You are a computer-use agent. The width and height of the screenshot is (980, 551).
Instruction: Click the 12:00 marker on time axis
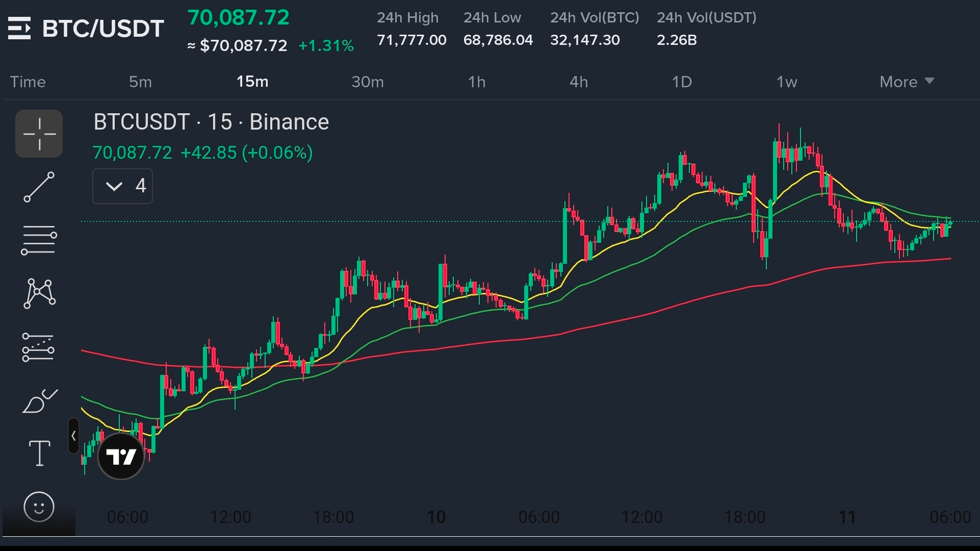coord(230,517)
